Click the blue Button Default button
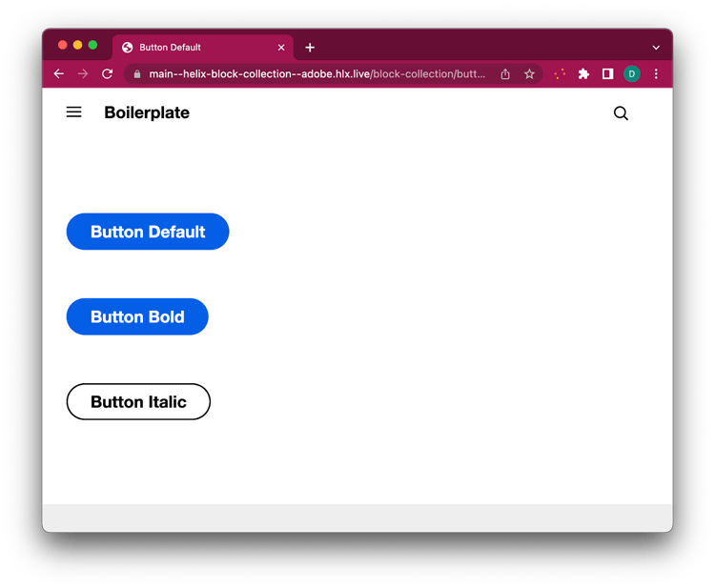Screen dimensions: 715x588 click(x=148, y=232)
